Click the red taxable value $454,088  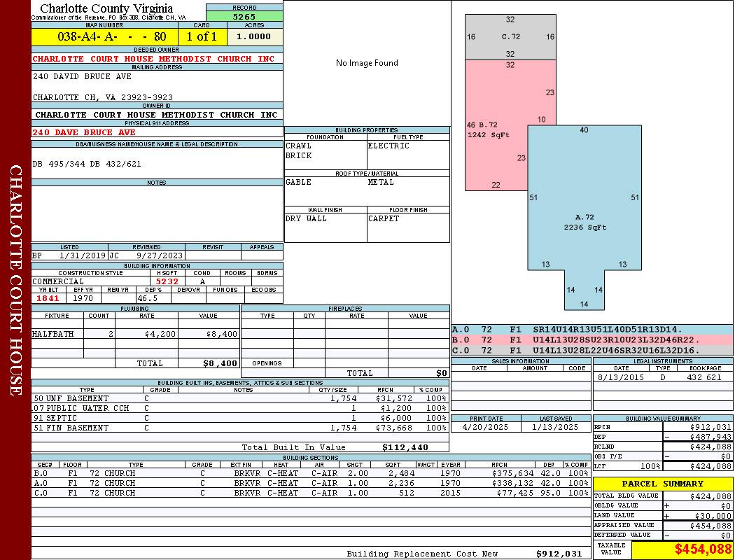coord(703,549)
